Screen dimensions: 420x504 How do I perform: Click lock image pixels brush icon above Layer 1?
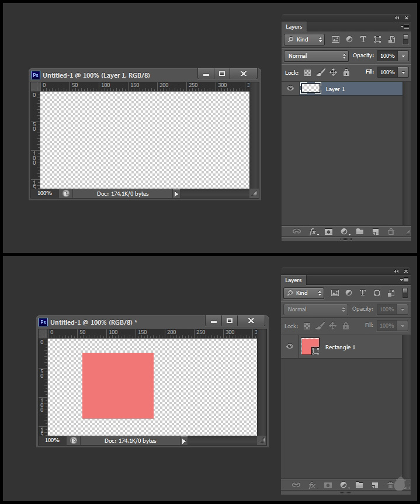[320, 72]
